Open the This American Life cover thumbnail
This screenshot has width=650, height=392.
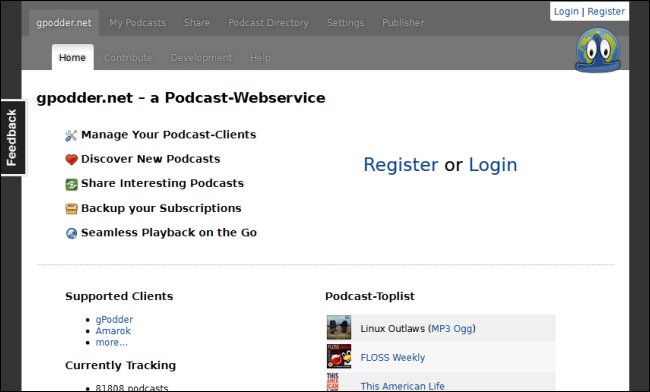click(x=333, y=382)
